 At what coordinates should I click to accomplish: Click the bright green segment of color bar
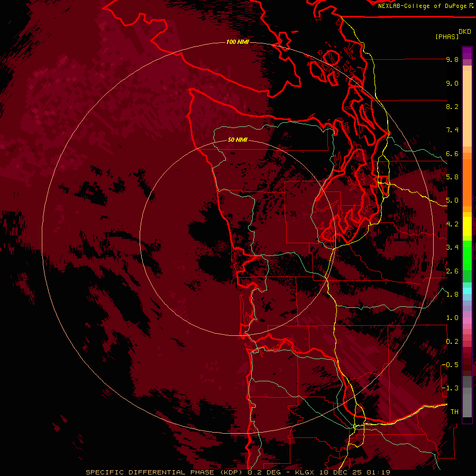click(x=467, y=255)
